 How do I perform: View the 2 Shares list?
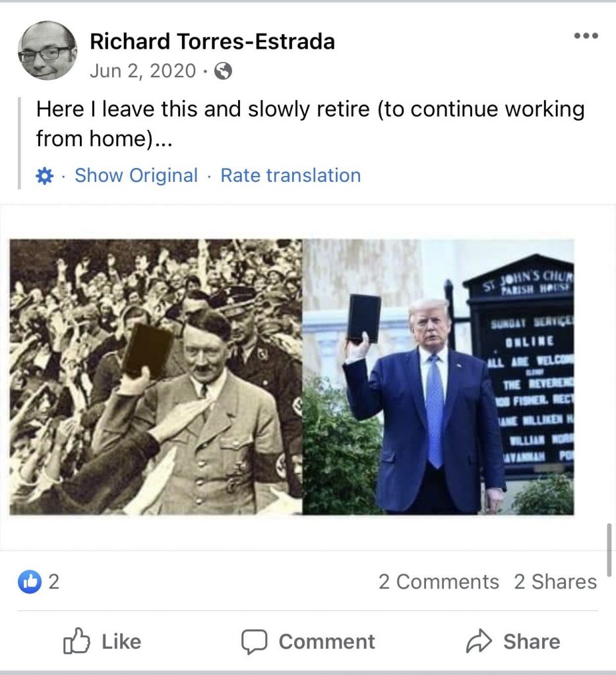[555, 582]
